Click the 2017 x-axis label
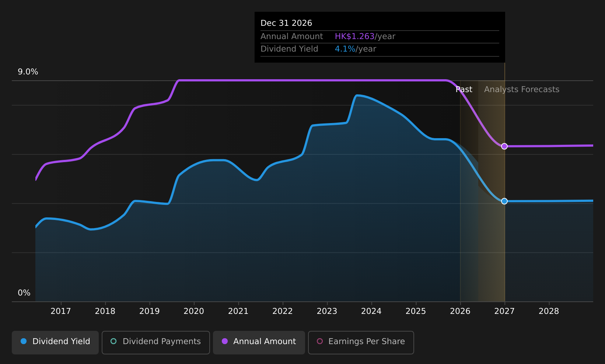The width and height of the screenshot is (605, 364). pos(61,311)
